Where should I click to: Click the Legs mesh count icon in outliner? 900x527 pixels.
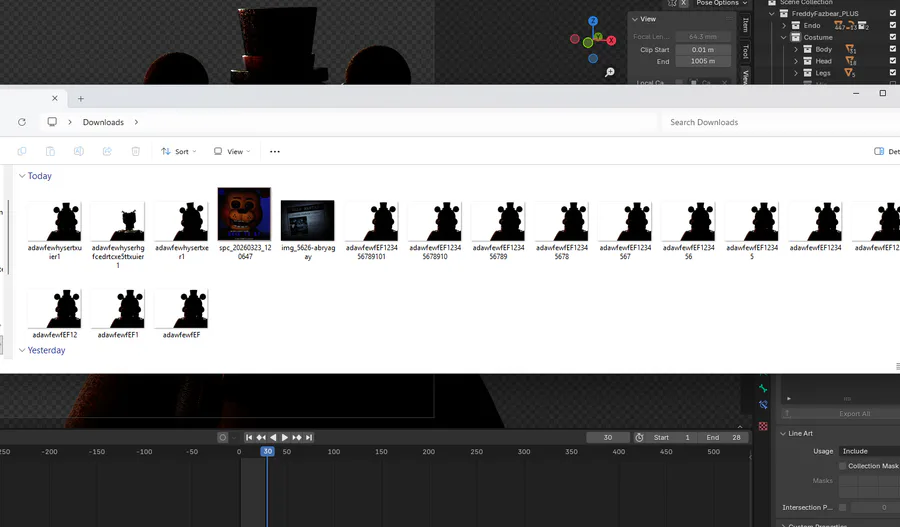pos(849,73)
